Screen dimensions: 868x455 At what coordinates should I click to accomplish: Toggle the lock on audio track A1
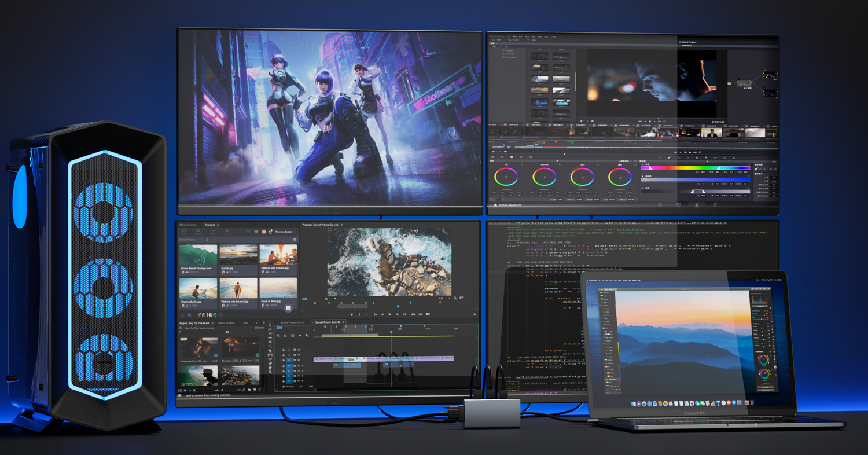pos(284,366)
